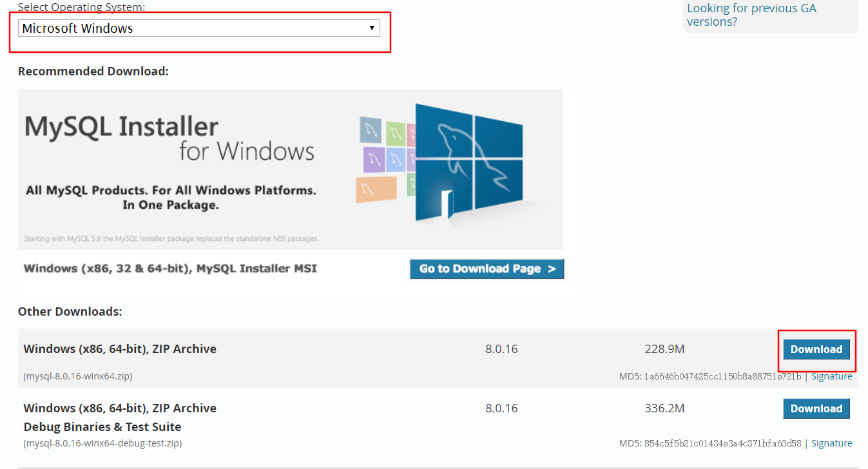
Task: Click 'Windows (x86, 32 & 64-bit), MySQL Installer MSI' text
Action: click(x=170, y=269)
